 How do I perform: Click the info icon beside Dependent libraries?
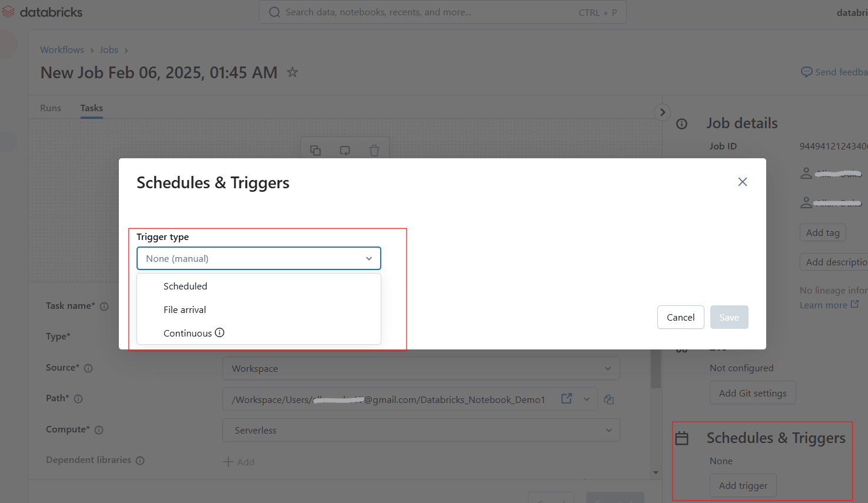coord(140,461)
